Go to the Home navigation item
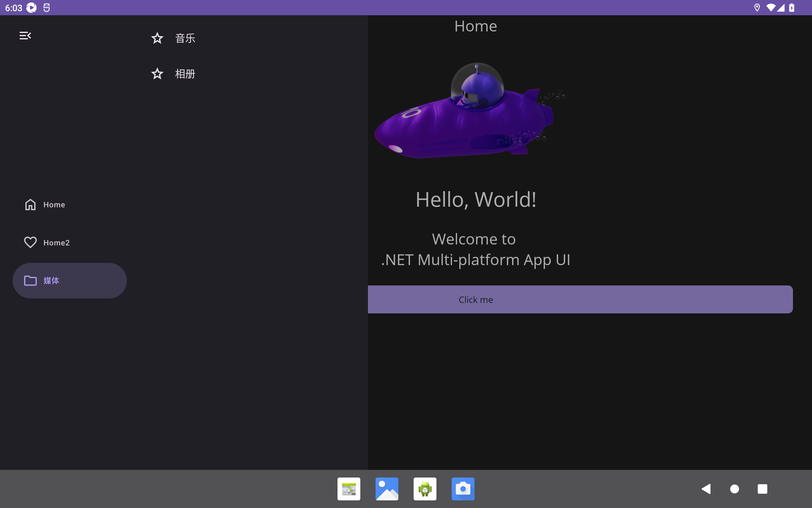 click(x=70, y=204)
